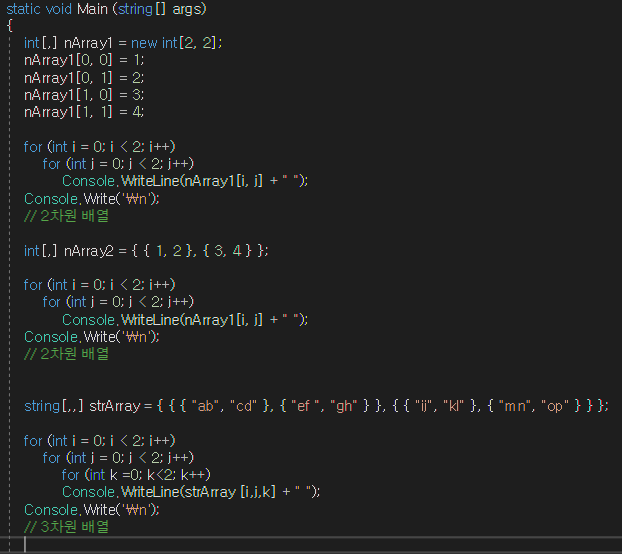
Task: Click the string literal "op"
Action: click(x=555, y=406)
